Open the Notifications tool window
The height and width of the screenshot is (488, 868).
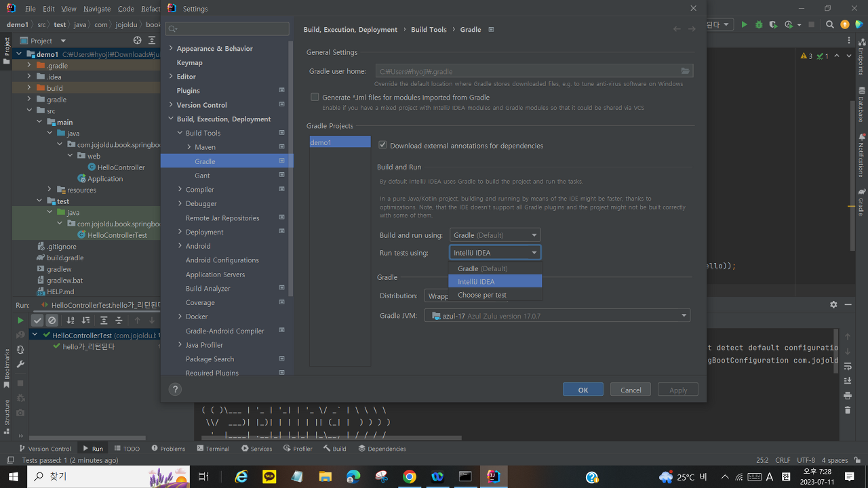point(861,155)
